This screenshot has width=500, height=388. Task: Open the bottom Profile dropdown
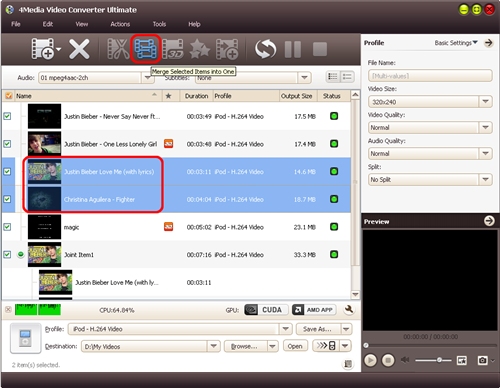click(285, 329)
